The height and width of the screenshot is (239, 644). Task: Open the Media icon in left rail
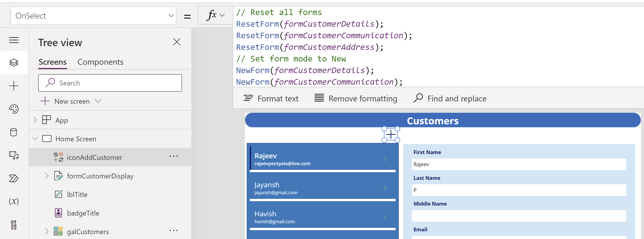click(14, 155)
